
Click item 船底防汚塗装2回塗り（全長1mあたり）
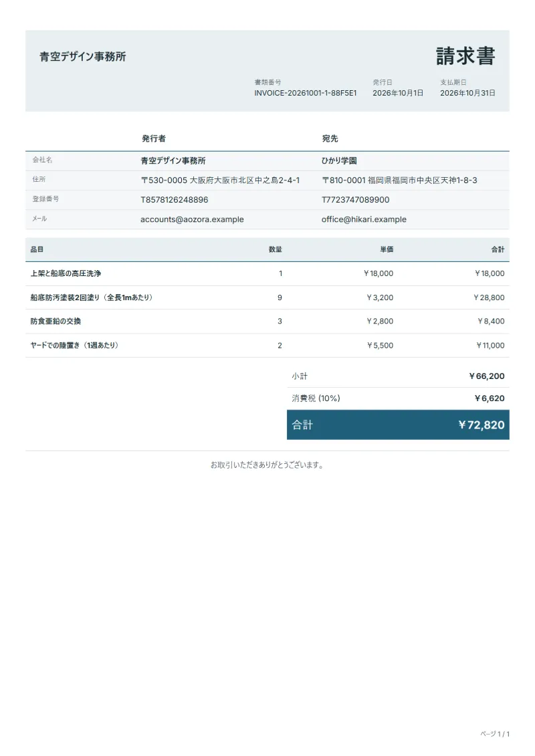tap(92, 297)
